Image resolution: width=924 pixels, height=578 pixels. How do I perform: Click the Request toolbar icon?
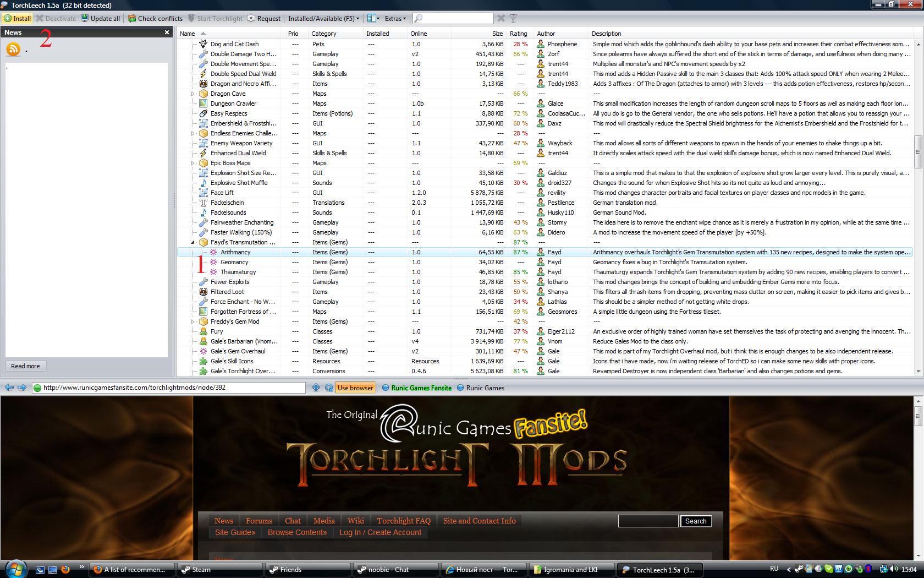click(251, 18)
